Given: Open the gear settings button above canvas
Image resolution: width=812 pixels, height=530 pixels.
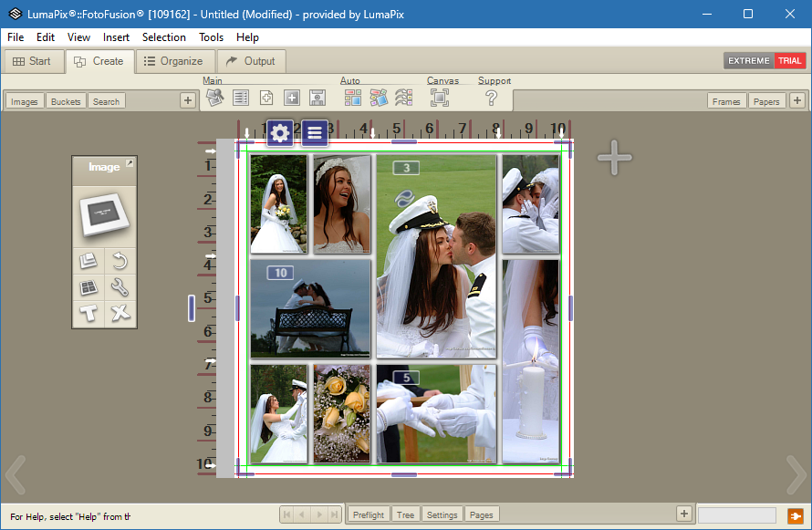Looking at the screenshot, I should (280, 133).
